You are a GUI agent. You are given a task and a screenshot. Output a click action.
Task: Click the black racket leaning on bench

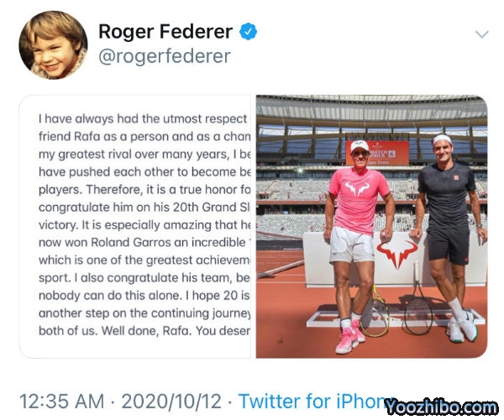(x=417, y=312)
